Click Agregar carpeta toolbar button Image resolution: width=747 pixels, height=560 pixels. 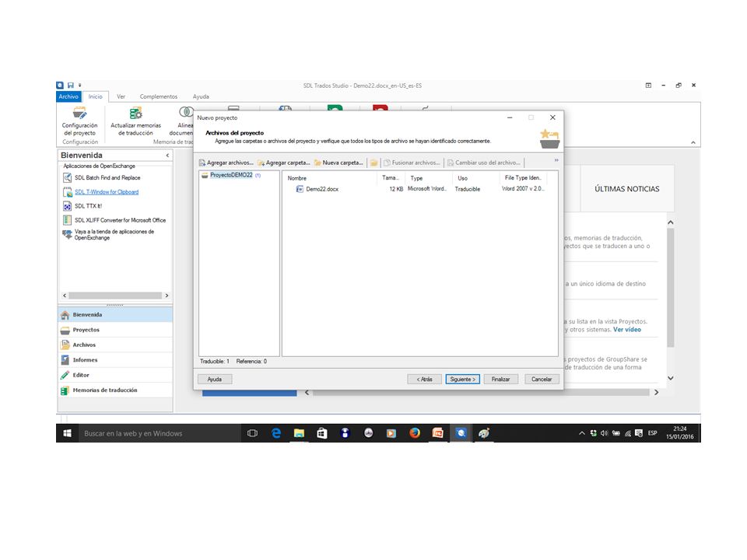point(284,163)
